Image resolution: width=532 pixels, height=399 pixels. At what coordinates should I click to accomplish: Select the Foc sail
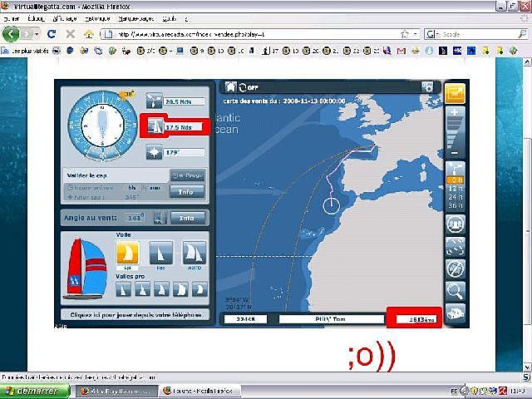(x=160, y=253)
